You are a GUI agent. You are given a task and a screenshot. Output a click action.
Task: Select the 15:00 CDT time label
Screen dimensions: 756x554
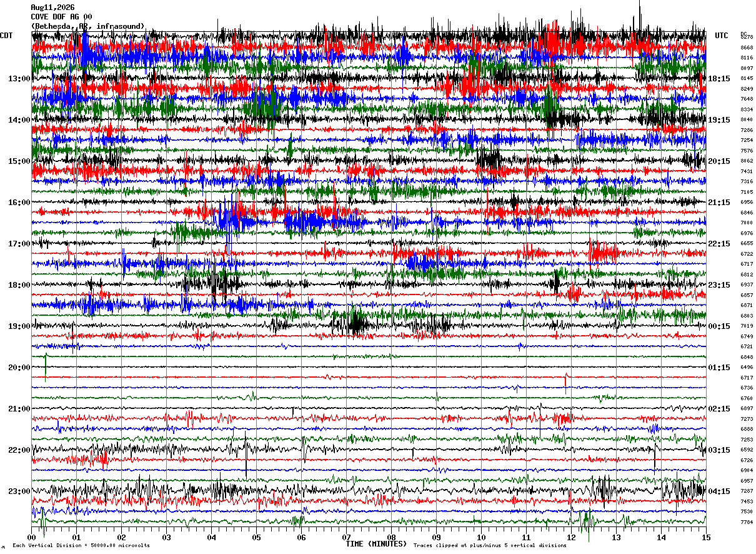click(19, 161)
